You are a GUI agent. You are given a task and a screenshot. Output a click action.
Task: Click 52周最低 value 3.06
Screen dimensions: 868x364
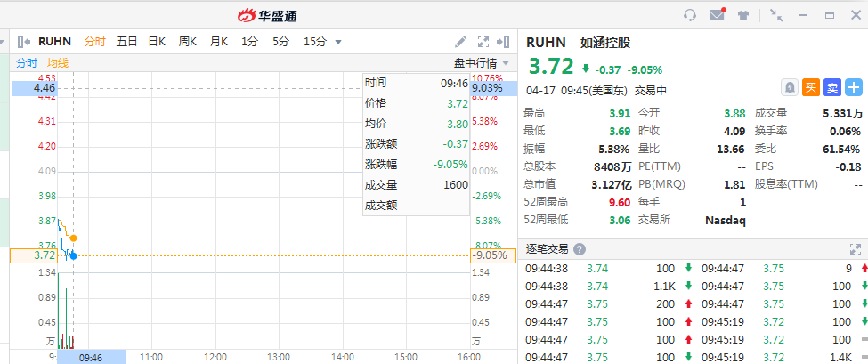pyautogui.click(x=620, y=220)
